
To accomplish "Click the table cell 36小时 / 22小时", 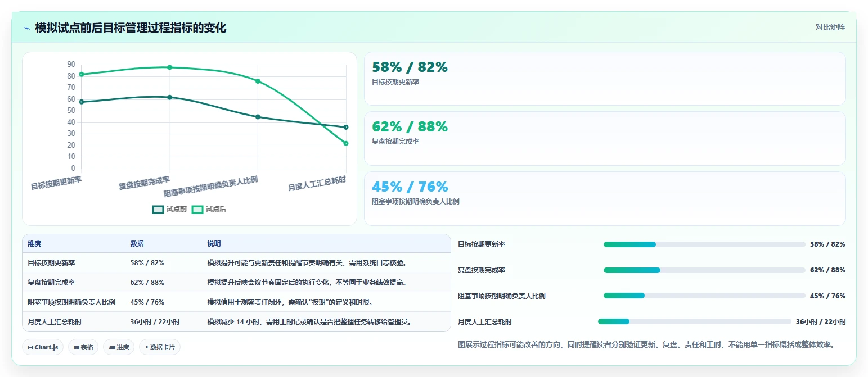I will [x=155, y=322].
